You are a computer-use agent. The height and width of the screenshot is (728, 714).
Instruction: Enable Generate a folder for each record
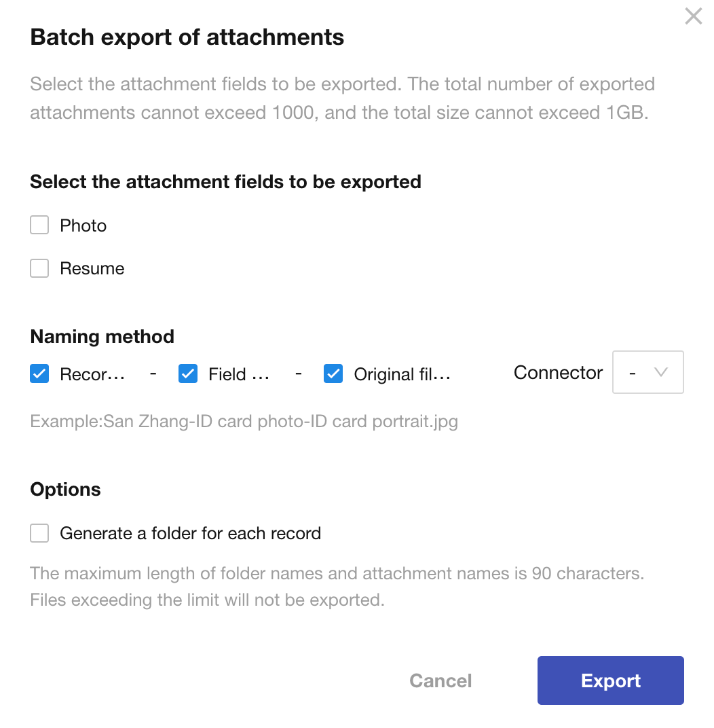coord(39,533)
